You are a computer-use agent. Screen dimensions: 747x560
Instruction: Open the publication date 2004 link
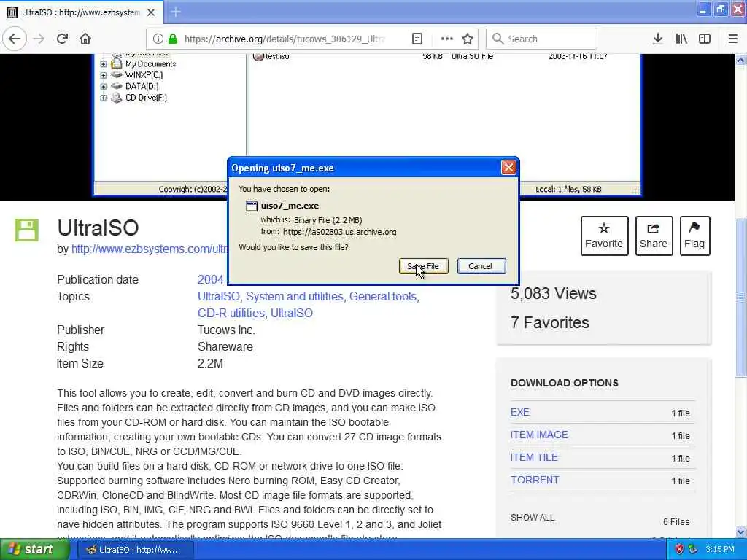212,279
